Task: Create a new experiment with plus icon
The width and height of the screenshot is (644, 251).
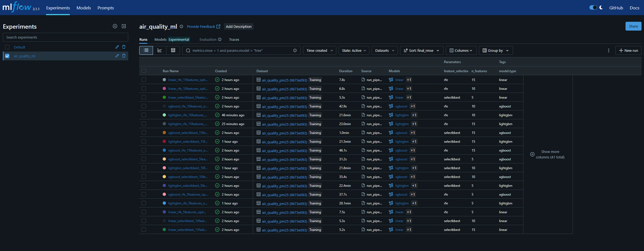Action: [115, 26]
